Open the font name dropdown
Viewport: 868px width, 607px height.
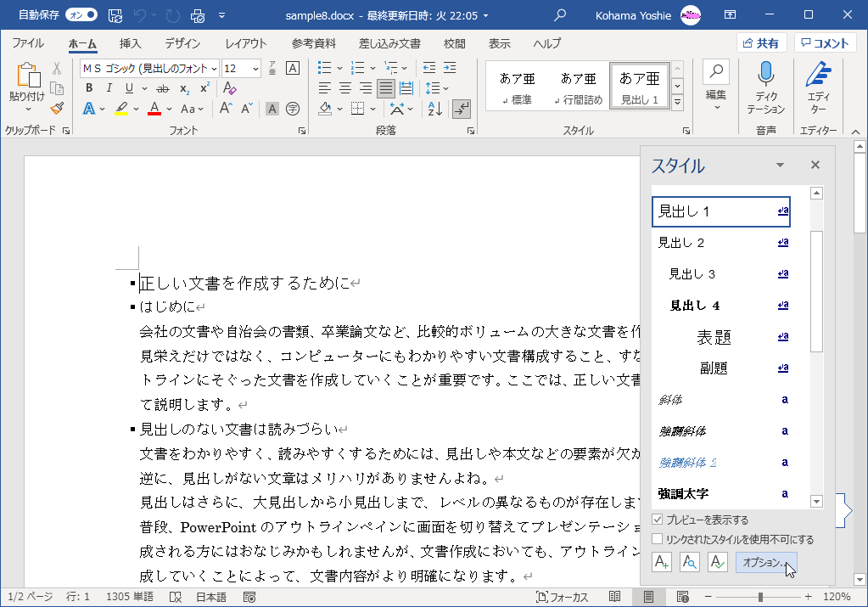[214, 68]
